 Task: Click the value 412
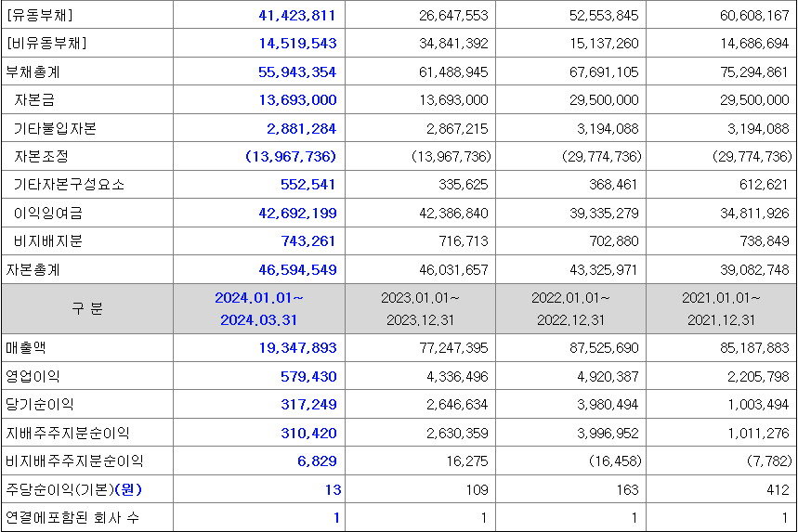point(778,489)
